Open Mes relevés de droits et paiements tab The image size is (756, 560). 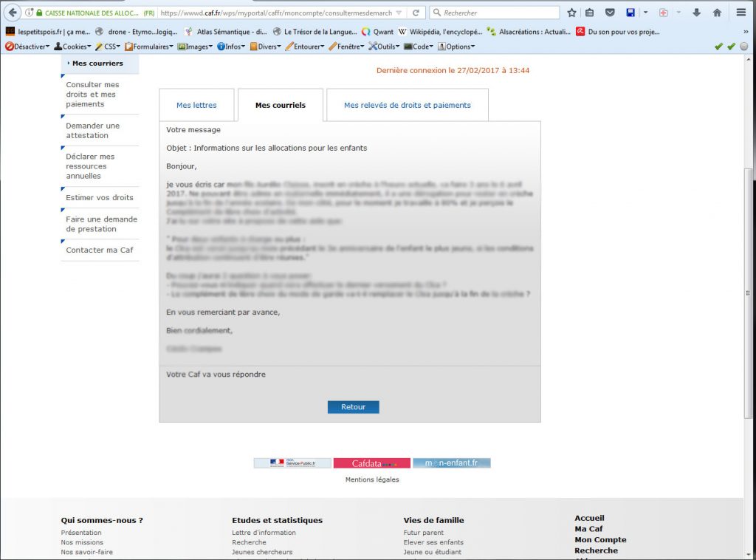pyautogui.click(x=407, y=106)
